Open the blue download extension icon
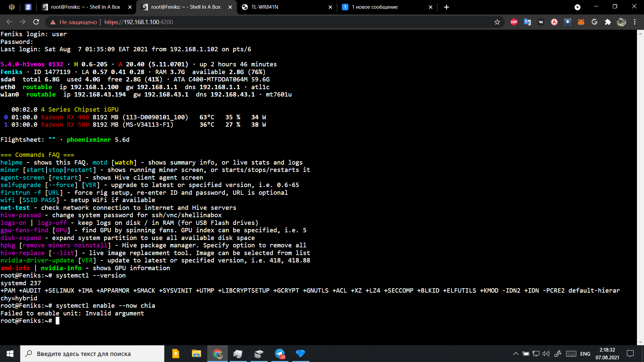Screen dimensions: 644x362 tap(568, 22)
